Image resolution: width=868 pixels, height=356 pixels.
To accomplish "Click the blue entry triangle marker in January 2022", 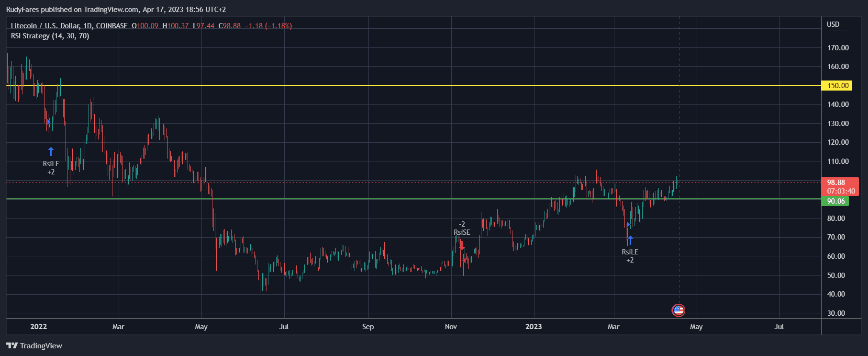I will click(48, 122).
